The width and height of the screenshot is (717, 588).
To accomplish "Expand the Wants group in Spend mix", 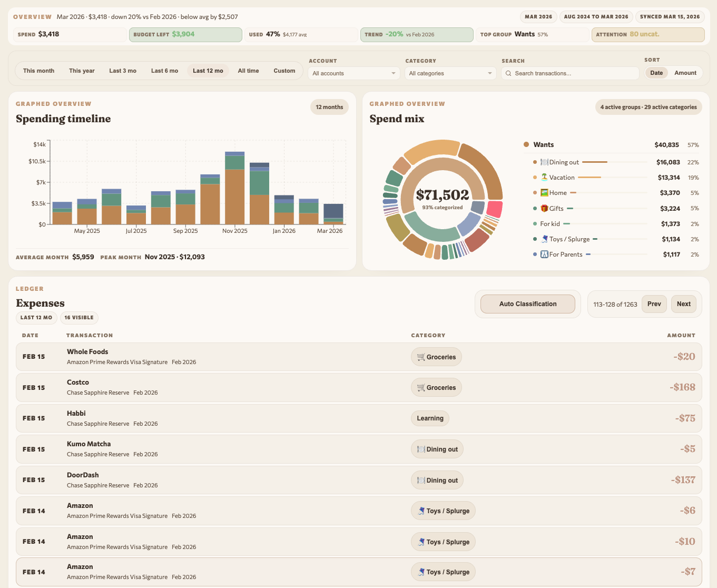I will pyautogui.click(x=544, y=144).
